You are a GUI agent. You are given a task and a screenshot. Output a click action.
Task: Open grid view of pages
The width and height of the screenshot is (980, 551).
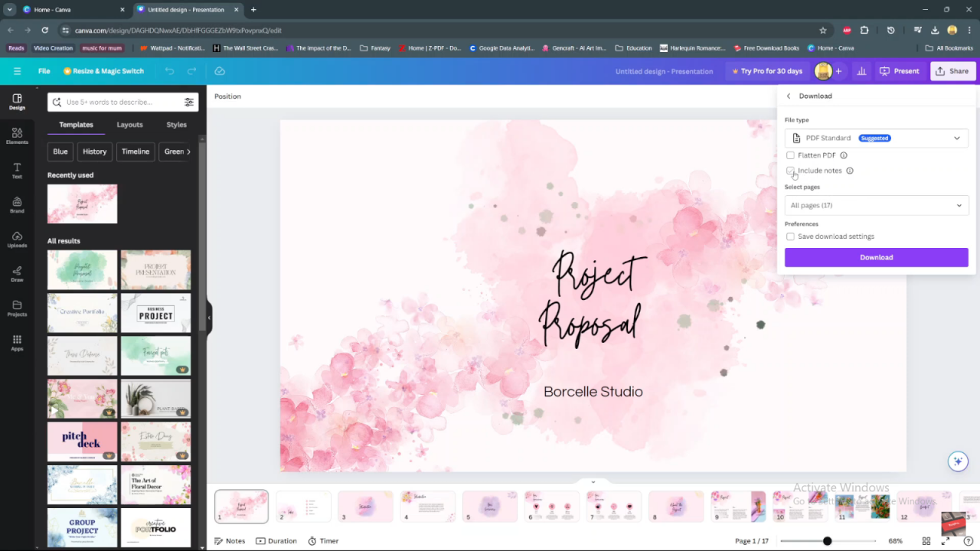coord(926,541)
